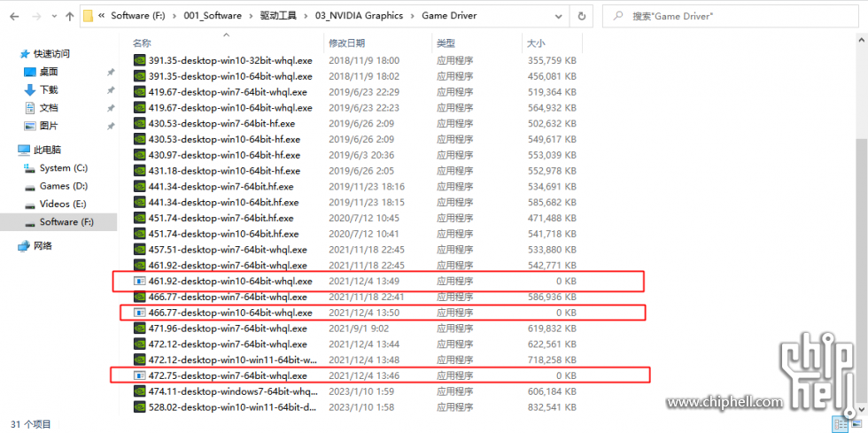Go up one folder level
Viewport: 868px width, 433px height.
(x=70, y=17)
